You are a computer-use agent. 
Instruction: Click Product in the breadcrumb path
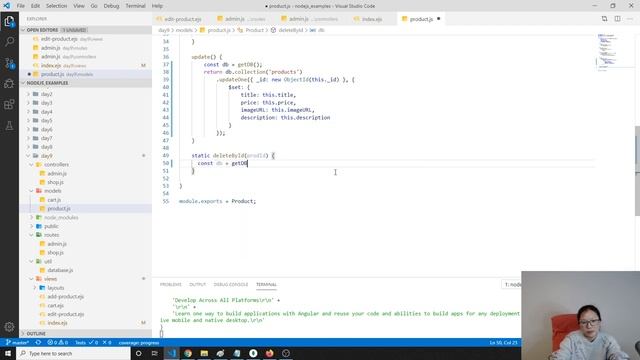254,30
